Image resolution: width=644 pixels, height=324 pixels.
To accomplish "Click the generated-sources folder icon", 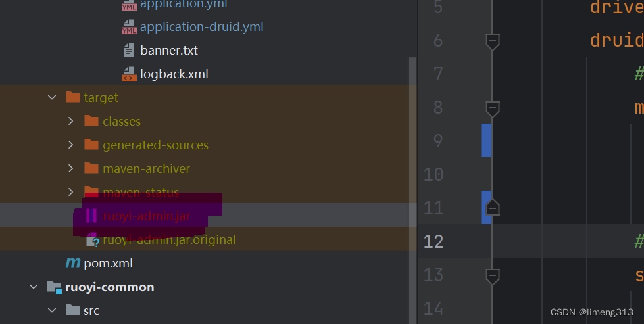I will coord(91,145).
